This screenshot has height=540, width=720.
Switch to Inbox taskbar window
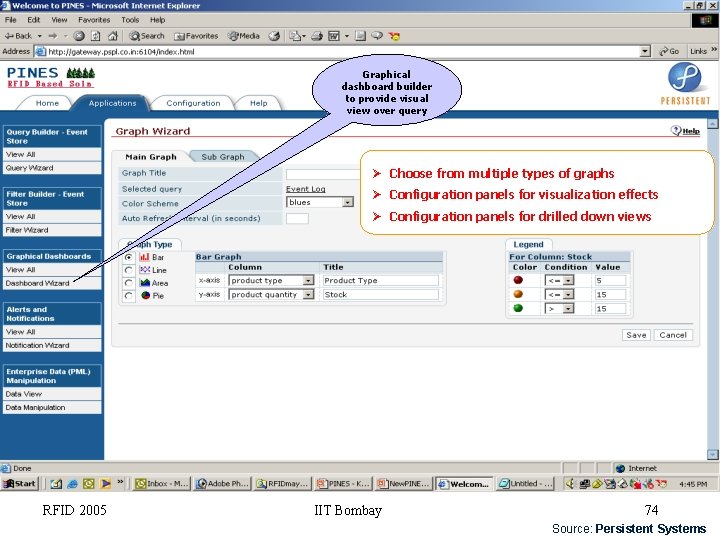click(162, 484)
